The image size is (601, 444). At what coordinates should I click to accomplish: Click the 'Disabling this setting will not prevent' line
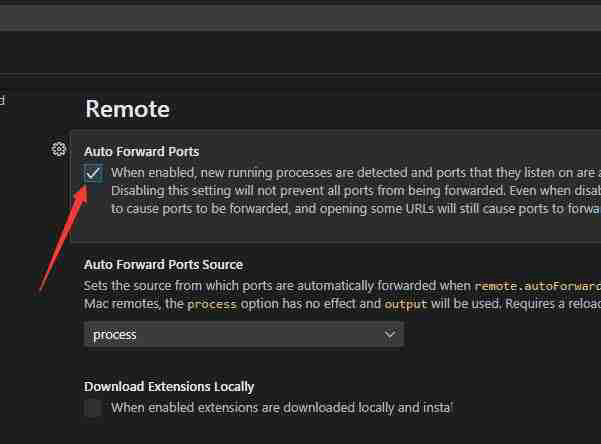350,190
